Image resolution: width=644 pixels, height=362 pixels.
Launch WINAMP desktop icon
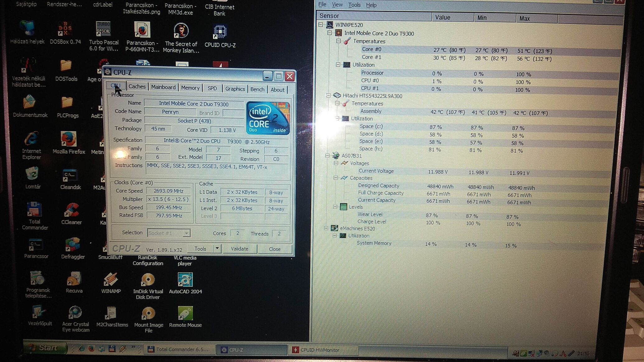pos(111,283)
